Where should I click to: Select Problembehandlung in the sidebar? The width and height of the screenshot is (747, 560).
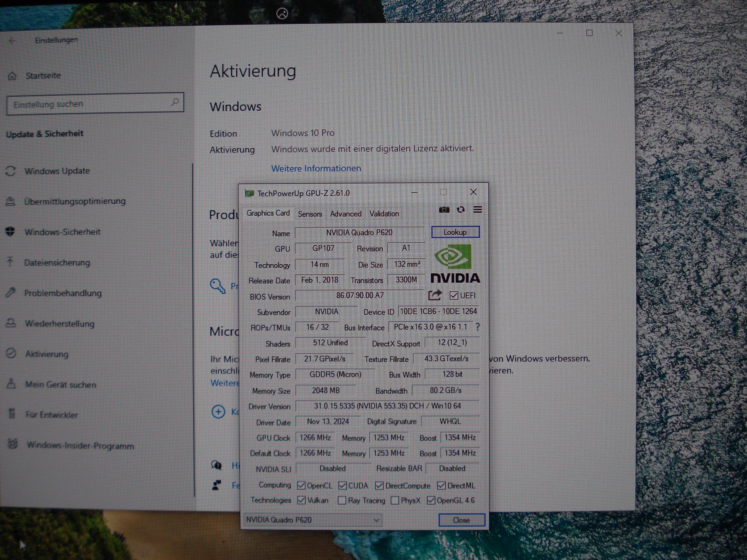(63, 293)
